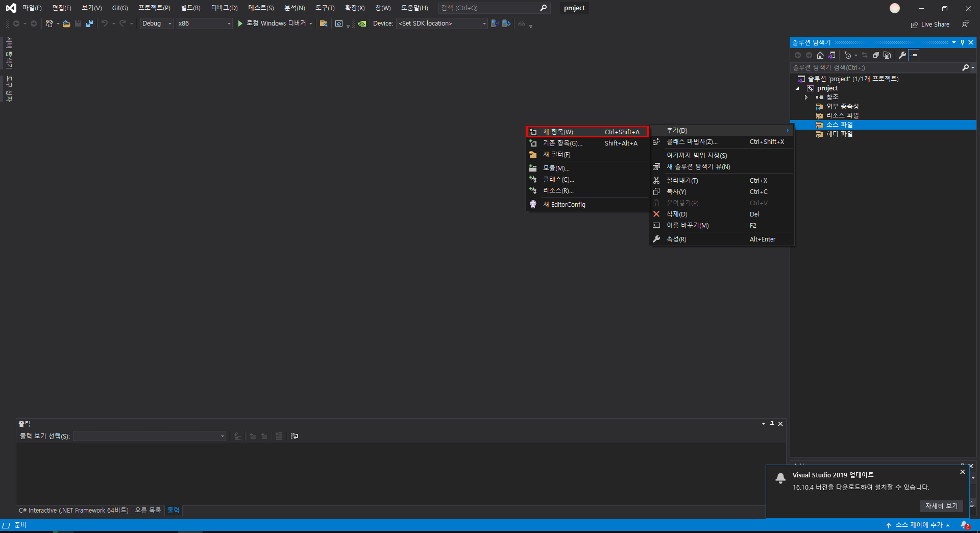
Task: Click 이름 바꾸기(M) in context menu
Action: point(722,226)
